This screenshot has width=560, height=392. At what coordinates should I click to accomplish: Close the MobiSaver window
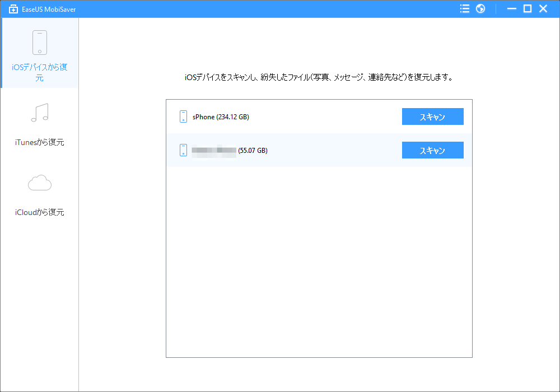pos(543,8)
